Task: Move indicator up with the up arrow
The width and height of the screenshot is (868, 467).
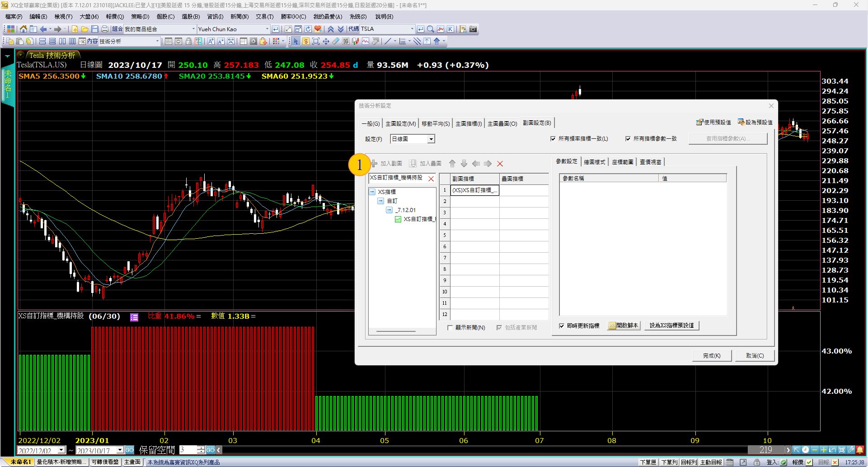Action: pyautogui.click(x=452, y=164)
